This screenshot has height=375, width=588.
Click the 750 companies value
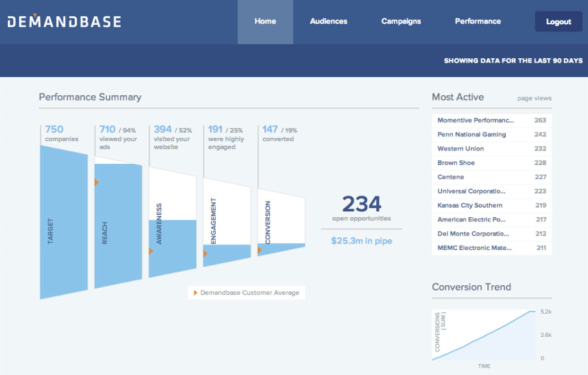point(54,129)
